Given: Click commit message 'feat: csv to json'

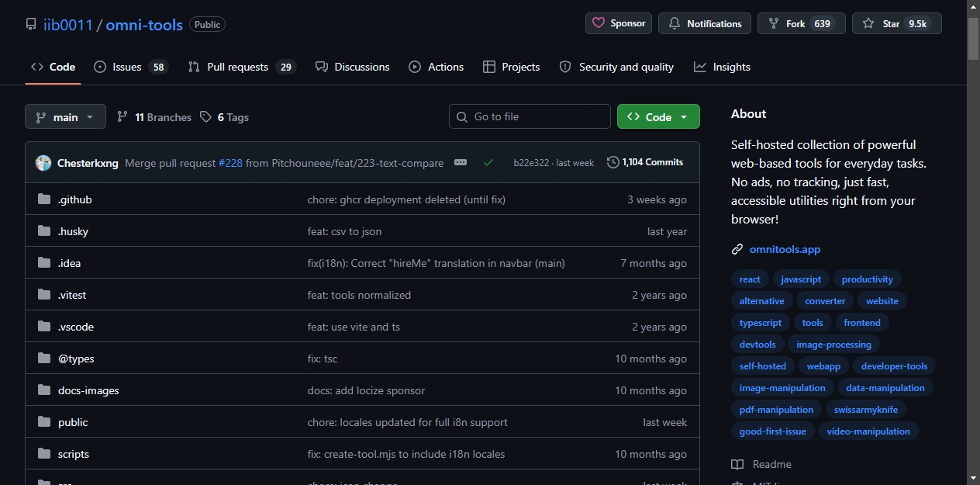Looking at the screenshot, I should 344,231.
